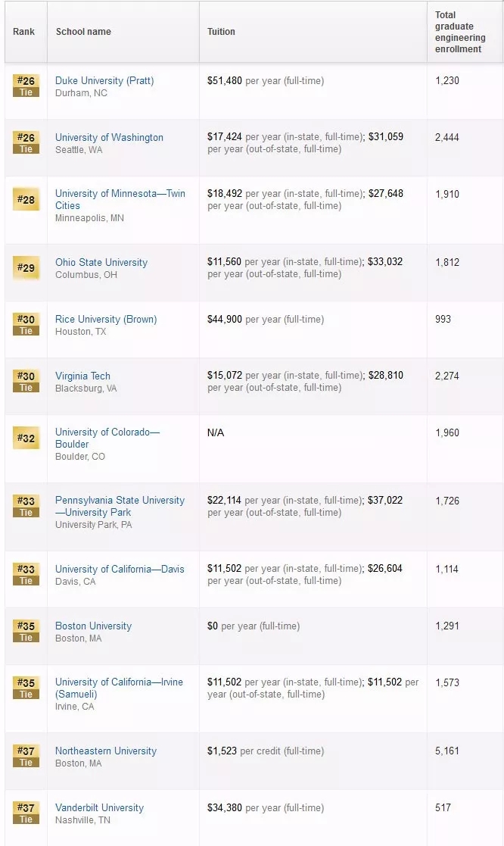
Task: Open the Duke University (Pratt) link
Action: tap(104, 81)
